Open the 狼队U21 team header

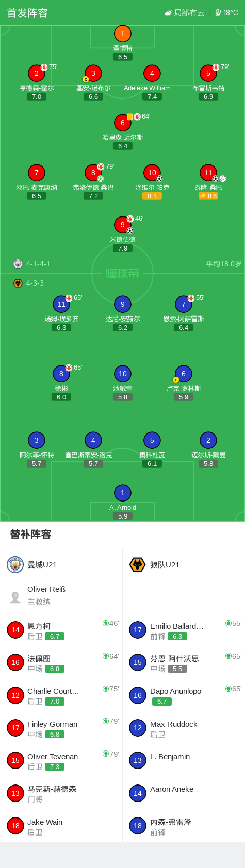(184, 565)
